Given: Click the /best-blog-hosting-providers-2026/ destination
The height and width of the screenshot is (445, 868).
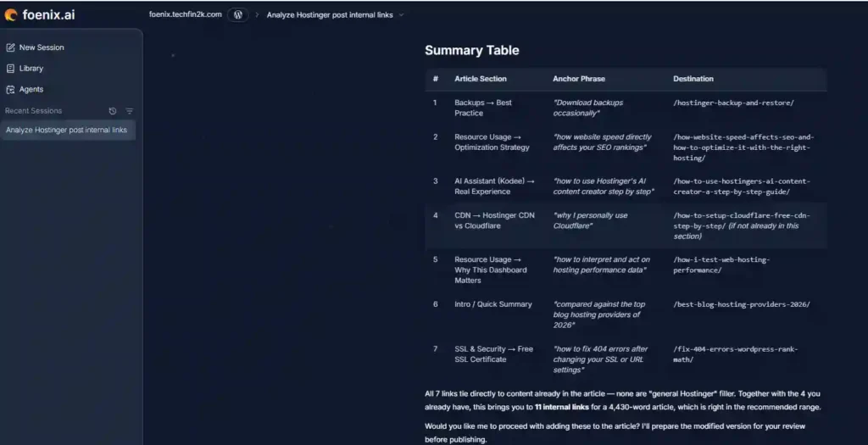Looking at the screenshot, I should [741, 304].
